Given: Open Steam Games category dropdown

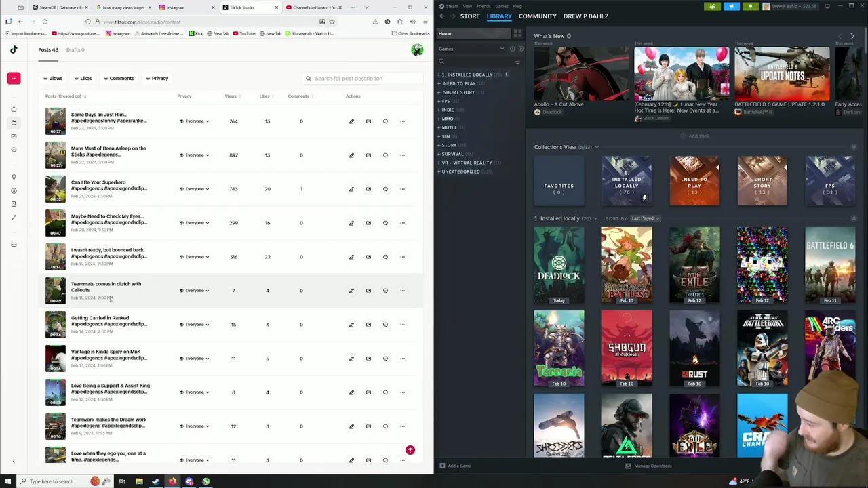Looking at the screenshot, I should click(471, 49).
